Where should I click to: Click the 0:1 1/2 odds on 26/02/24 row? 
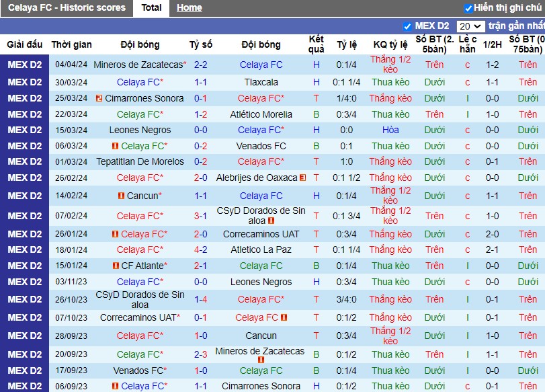(x=346, y=178)
